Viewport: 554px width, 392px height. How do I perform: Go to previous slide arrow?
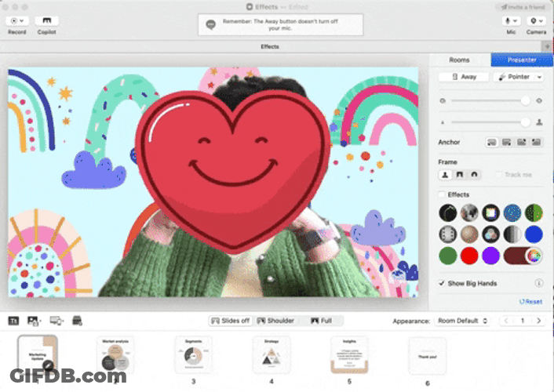(506, 321)
